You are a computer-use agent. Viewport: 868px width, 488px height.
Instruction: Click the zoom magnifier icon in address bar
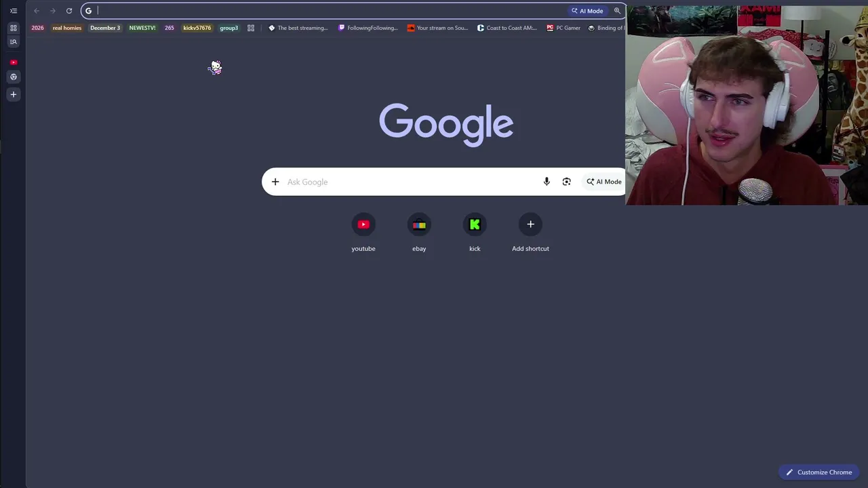pos(617,11)
